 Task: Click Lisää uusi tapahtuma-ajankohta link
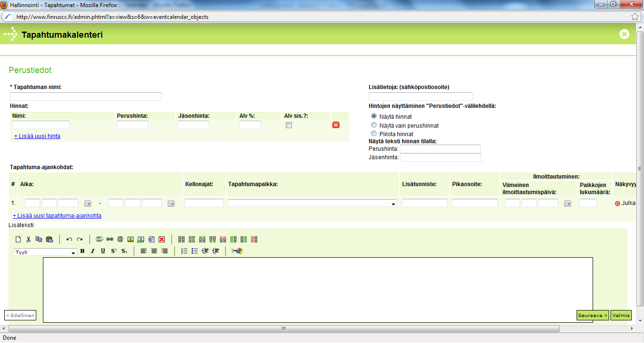click(57, 216)
